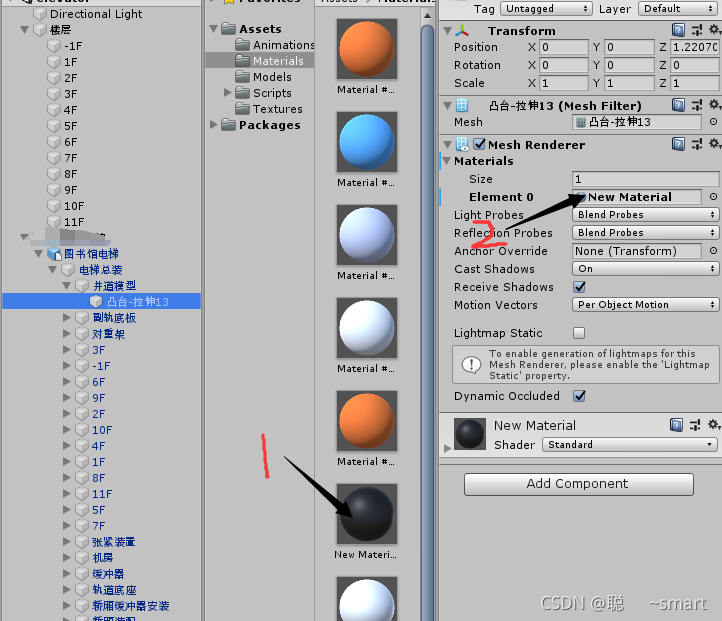
Task: Select 10F under 楼层
Action: click(74, 206)
